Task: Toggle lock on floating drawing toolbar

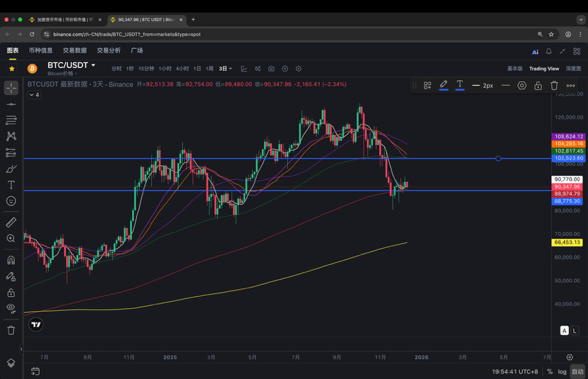Action: (538, 86)
